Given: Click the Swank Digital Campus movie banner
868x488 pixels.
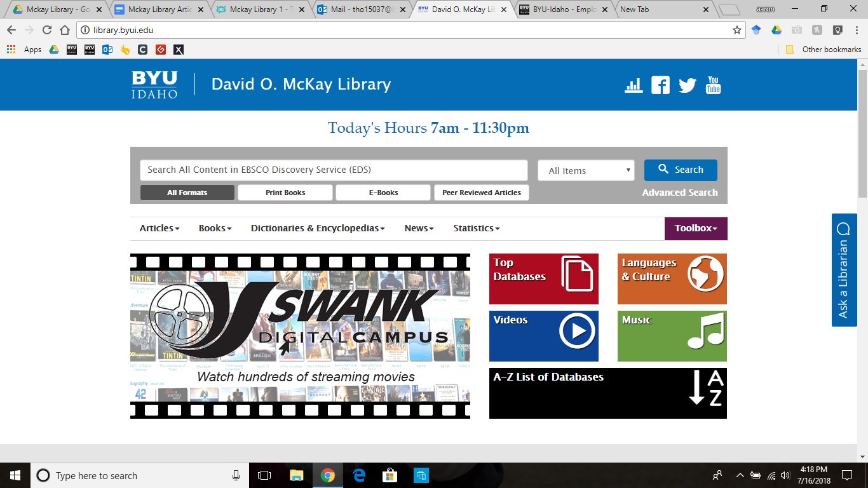Looking at the screenshot, I should coord(300,336).
